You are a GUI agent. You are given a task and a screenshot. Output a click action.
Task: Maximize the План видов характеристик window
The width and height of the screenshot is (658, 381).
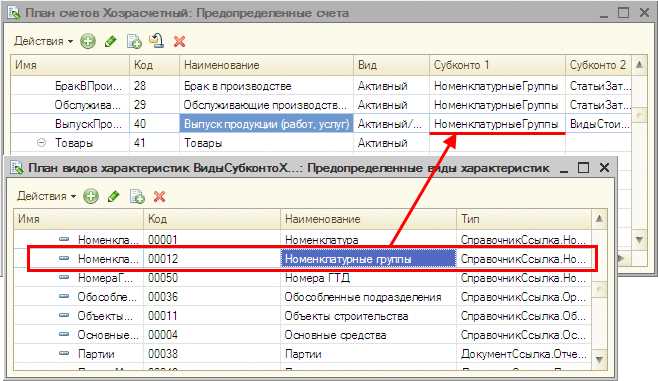point(583,167)
